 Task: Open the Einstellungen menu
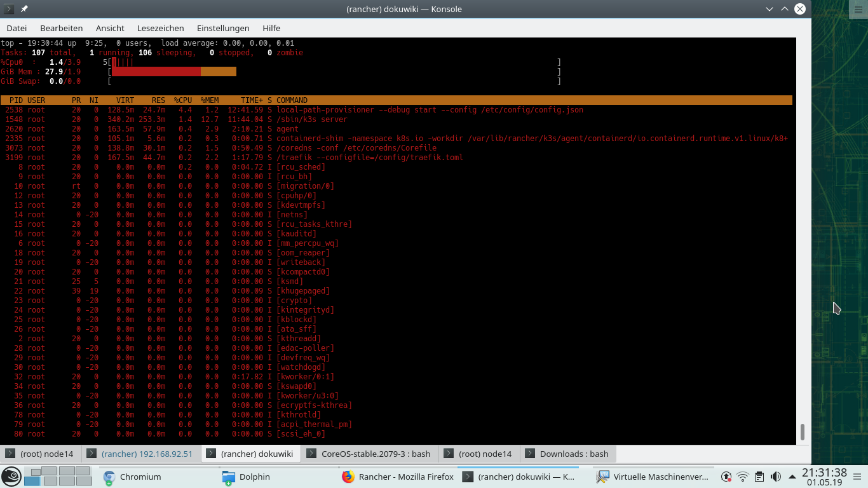(x=223, y=28)
